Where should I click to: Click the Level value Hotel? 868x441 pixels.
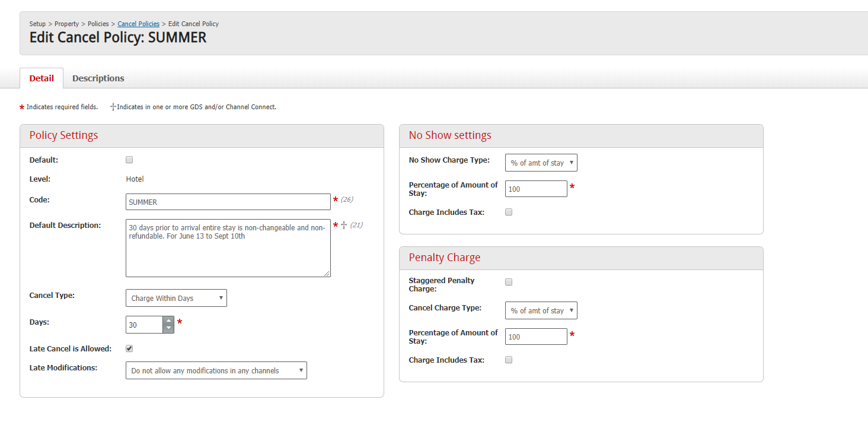135,179
